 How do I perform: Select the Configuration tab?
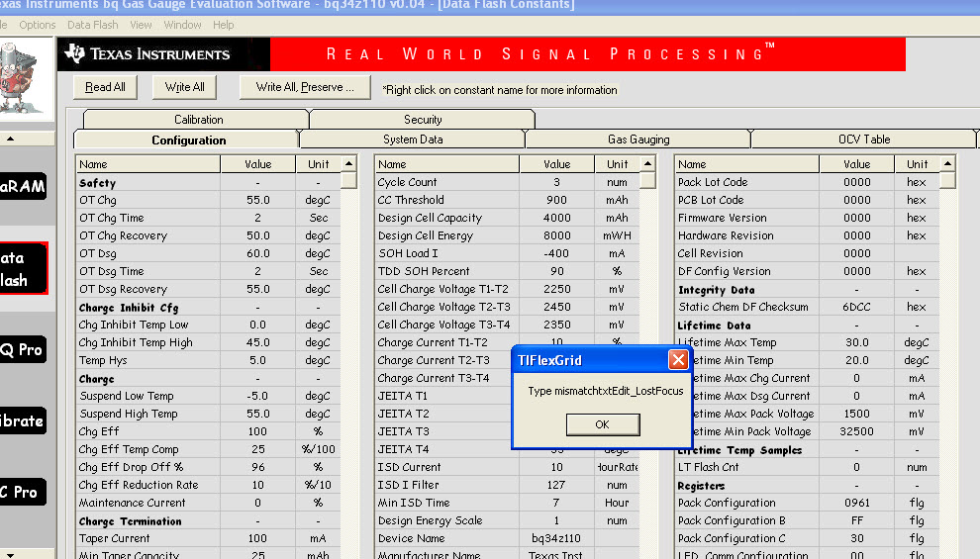click(188, 140)
